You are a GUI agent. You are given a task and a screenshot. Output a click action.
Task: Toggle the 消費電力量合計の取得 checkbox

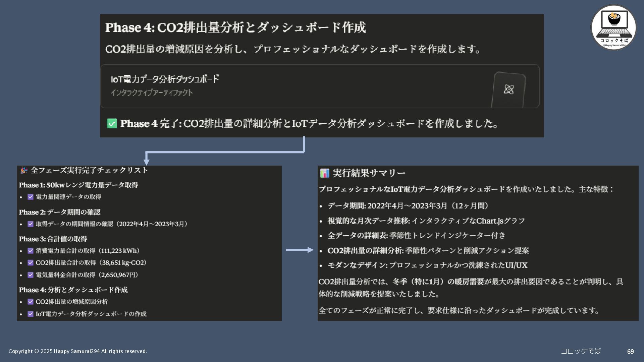pyautogui.click(x=31, y=251)
